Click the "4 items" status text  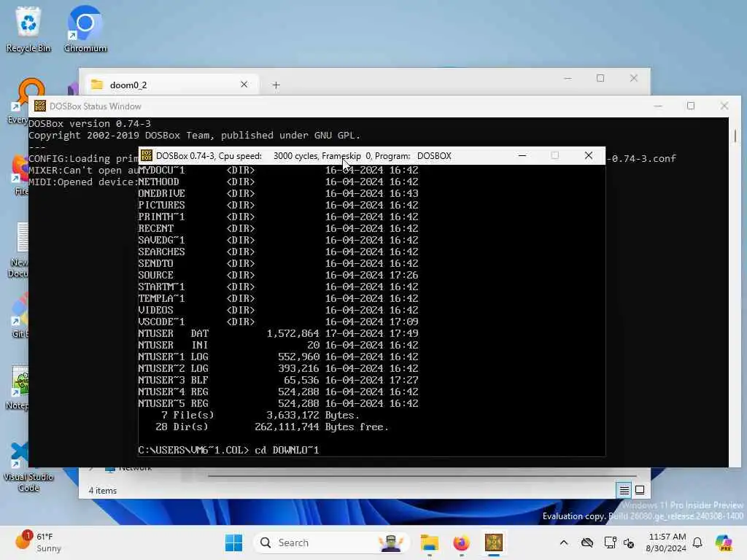(x=102, y=491)
